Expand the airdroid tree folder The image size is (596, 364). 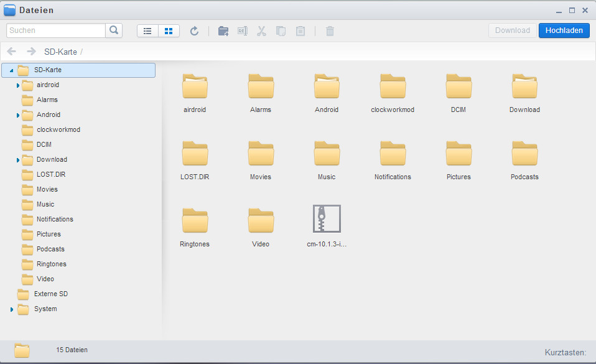tap(18, 85)
